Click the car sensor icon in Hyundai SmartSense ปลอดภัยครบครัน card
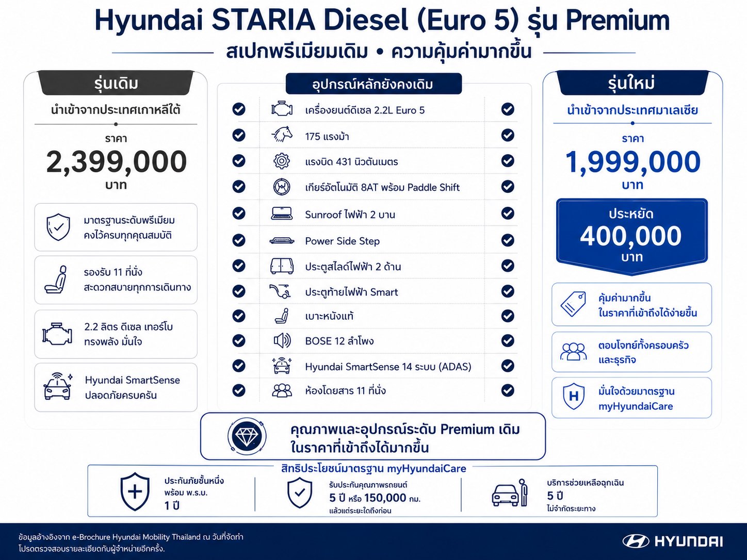 coord(58,386)
